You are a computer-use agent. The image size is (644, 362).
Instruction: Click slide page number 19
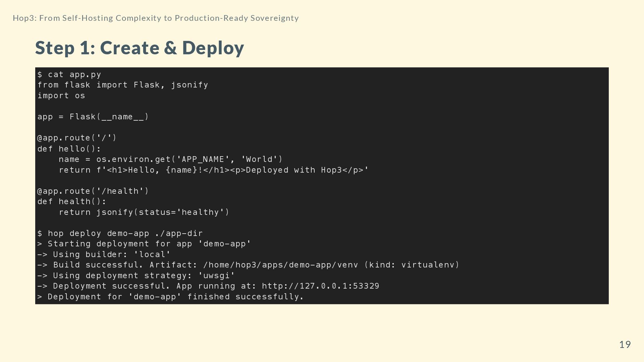(625, 345)
